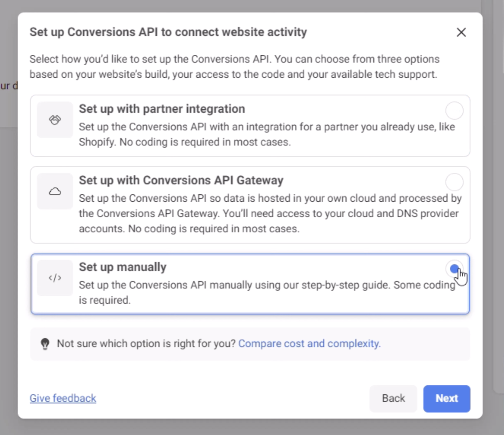Toggle the Set up manually radio button

click(x=454, y=269)
